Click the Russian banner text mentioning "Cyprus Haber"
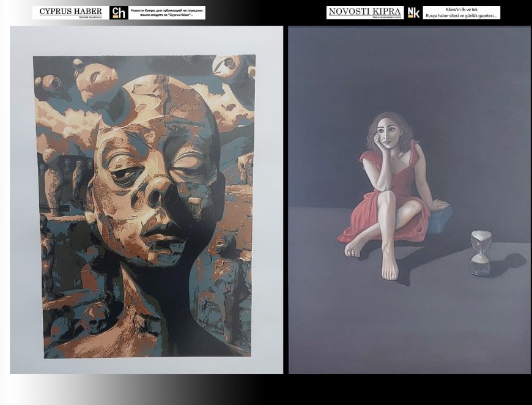532x405 pixels. (167, 13)
